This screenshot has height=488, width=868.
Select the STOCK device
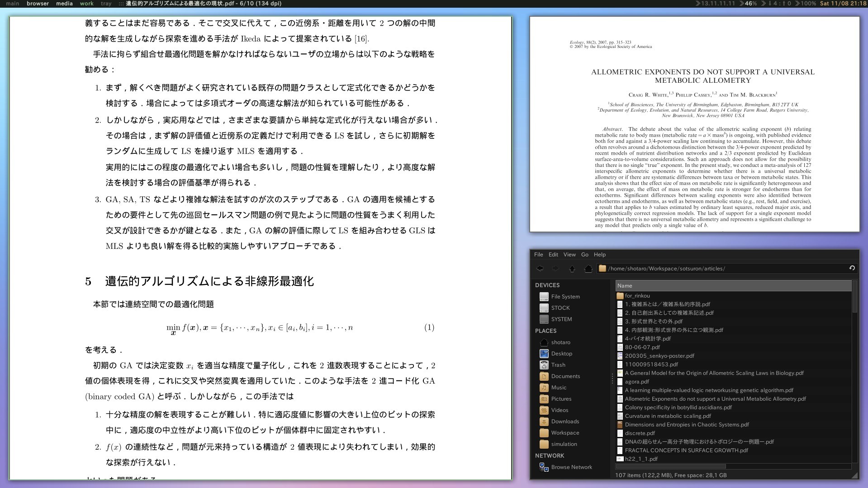(x=560, y=308)
